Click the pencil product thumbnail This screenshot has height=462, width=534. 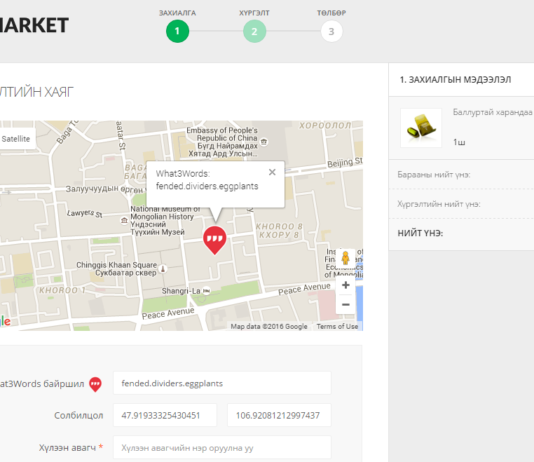pyautogui.click(x=421, y=128)
